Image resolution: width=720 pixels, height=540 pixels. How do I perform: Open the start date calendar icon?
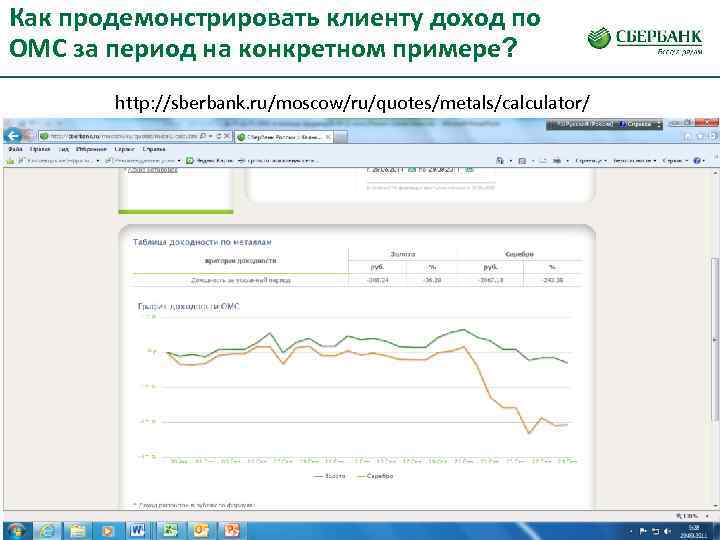[412, 170]
